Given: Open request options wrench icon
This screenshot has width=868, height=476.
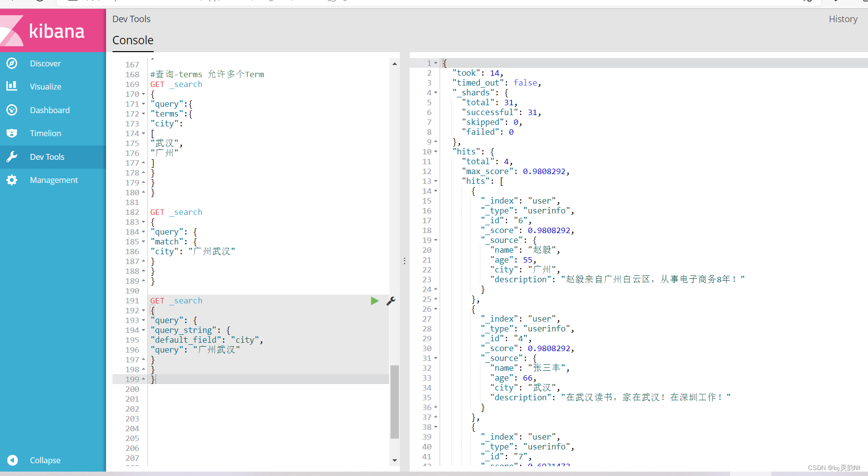Looking at the screenshot, I should tap(391, 301).
